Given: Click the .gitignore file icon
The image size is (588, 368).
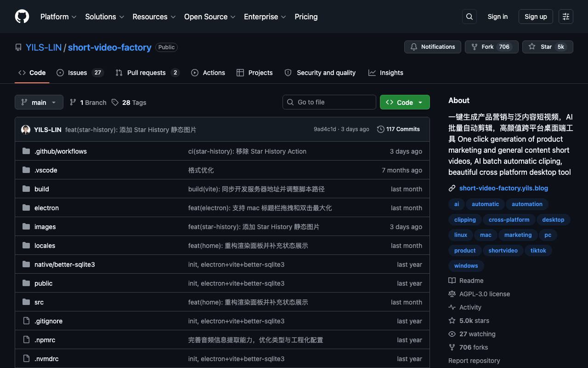Looking at the screenshot, I should pos(26,321).
